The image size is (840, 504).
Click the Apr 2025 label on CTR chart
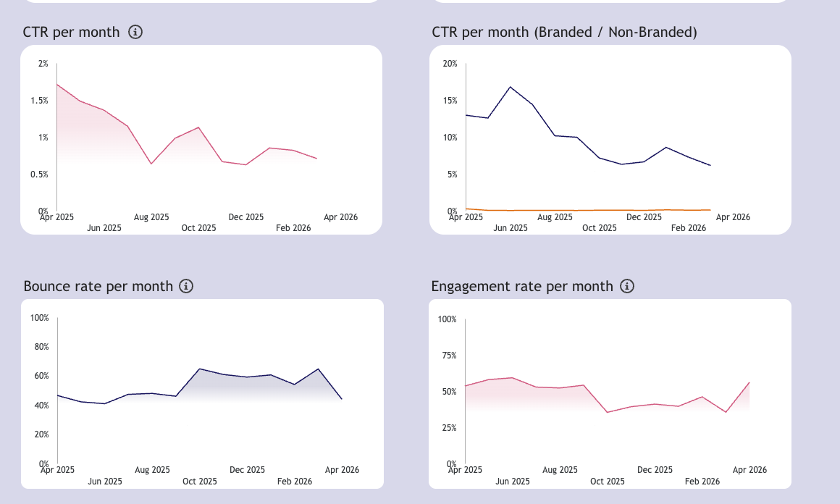coord(56,217)
